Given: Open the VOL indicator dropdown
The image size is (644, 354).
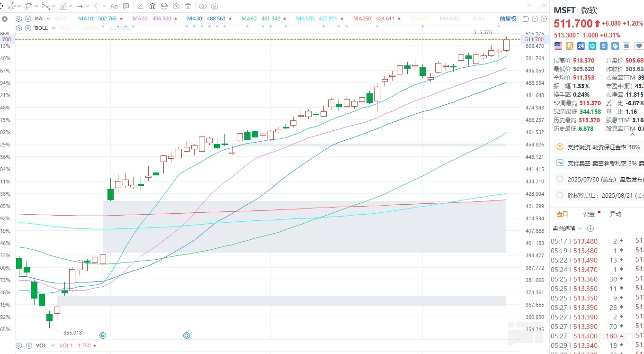Looking at the screenshot, I should click(x=52, y=345).
